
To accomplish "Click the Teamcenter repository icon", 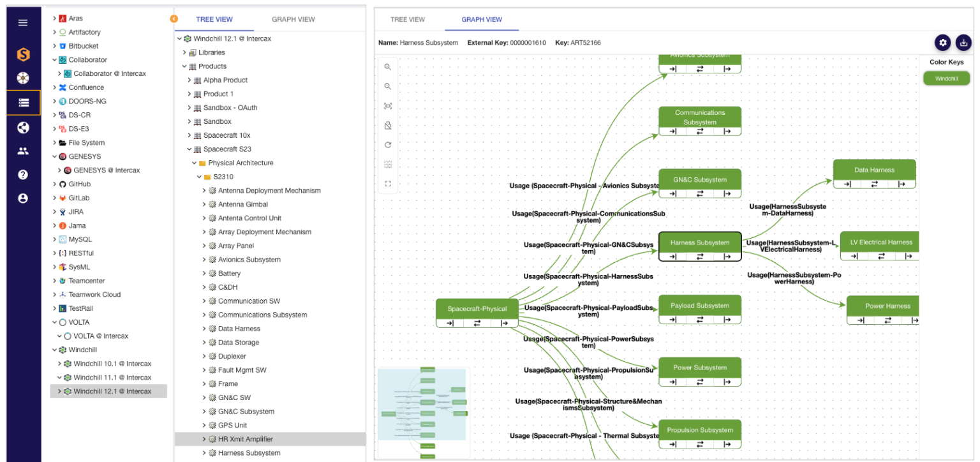I will tap(63, 281).
